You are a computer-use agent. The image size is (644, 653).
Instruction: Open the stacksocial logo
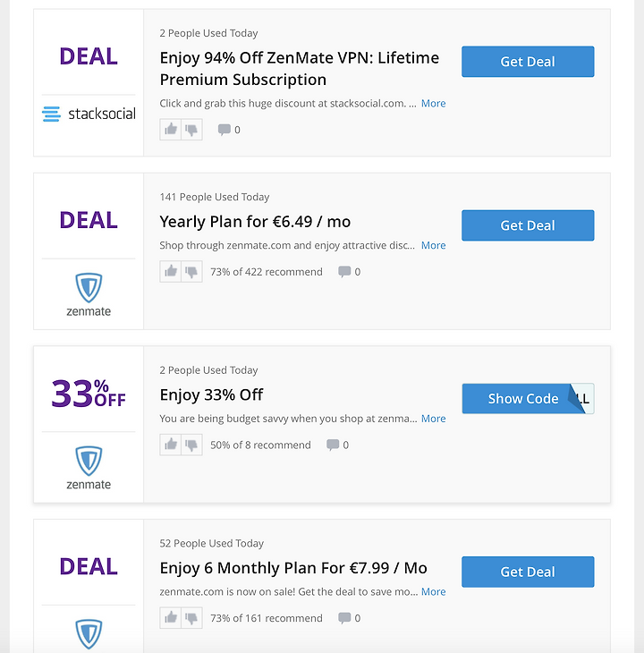89,114
